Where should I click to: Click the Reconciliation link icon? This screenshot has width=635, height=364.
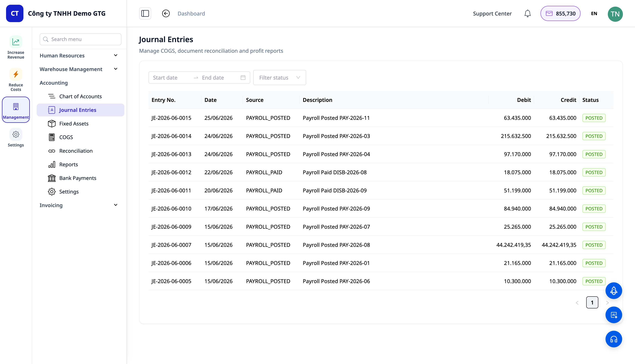[x=52, y=151]
